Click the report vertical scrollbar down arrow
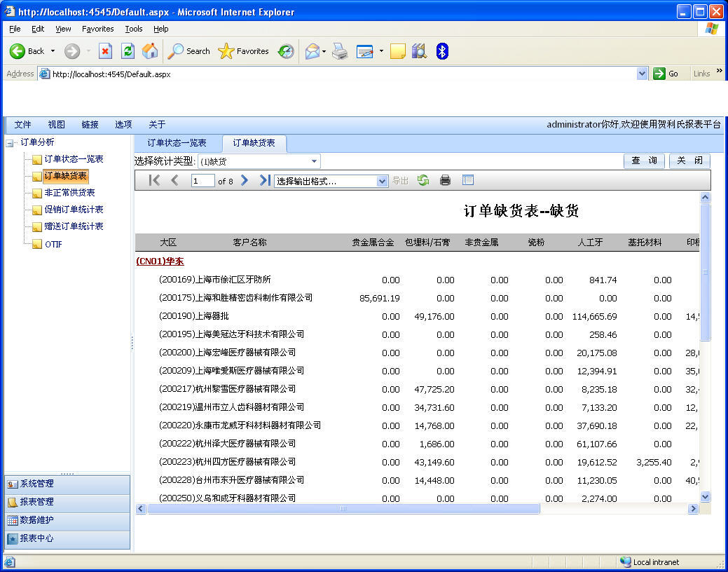 [x=706, y=496]
